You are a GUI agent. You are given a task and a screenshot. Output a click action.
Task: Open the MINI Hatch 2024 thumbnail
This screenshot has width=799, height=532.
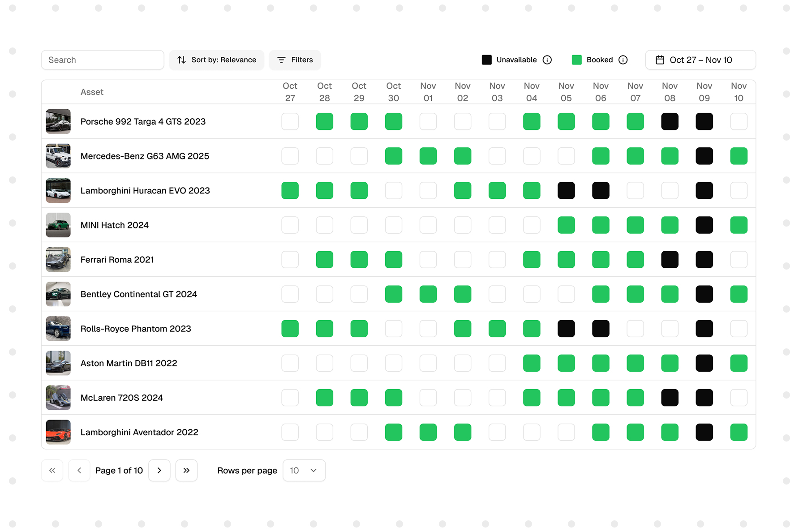point(58,225)
